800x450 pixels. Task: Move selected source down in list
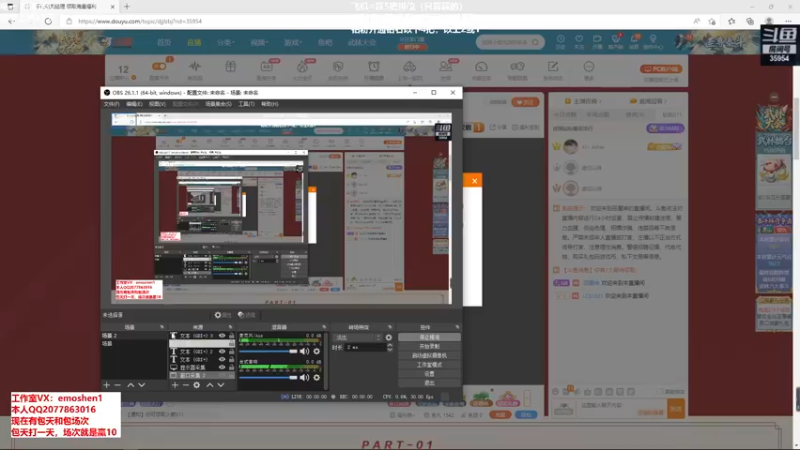pyautogui.click(x=221, y=385)
